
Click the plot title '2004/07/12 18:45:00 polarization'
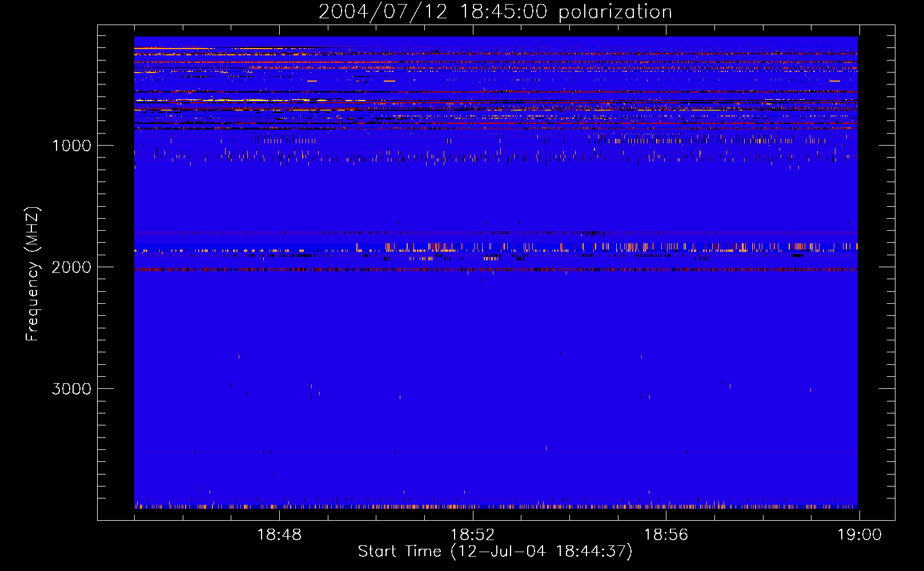495,12
